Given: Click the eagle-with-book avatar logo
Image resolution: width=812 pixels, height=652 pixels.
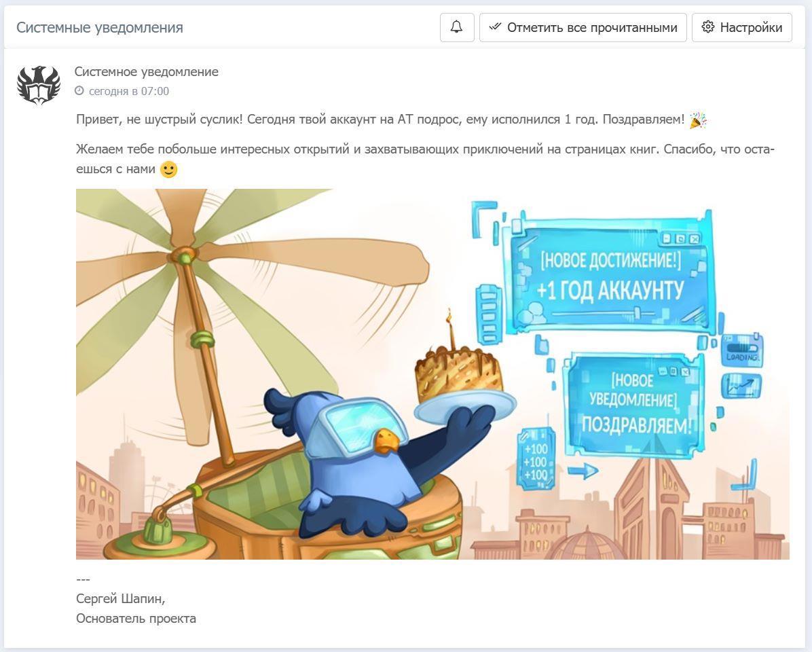Looking at the screenshot, I should pyautogui.click(x=39, y=86).
